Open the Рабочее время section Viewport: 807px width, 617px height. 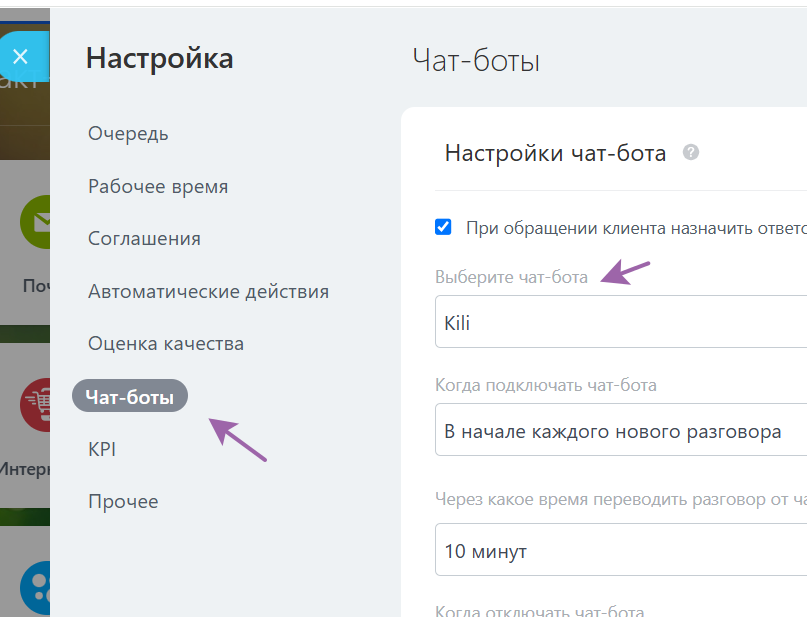point(157,186)
